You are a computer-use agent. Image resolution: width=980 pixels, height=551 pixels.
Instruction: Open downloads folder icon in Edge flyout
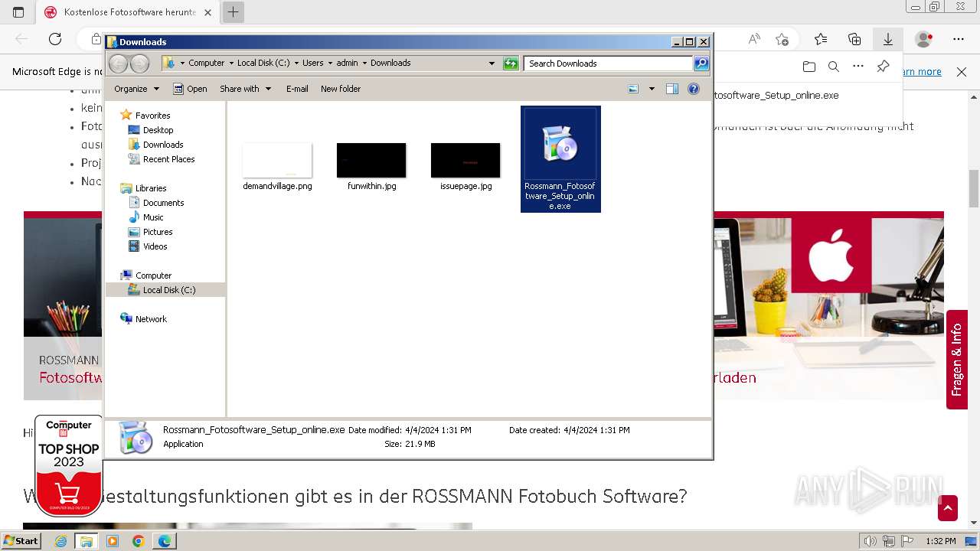click(809, 67)
